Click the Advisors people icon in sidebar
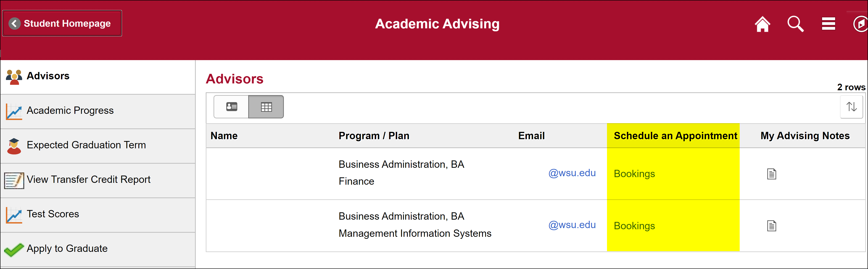 point(13,76)
